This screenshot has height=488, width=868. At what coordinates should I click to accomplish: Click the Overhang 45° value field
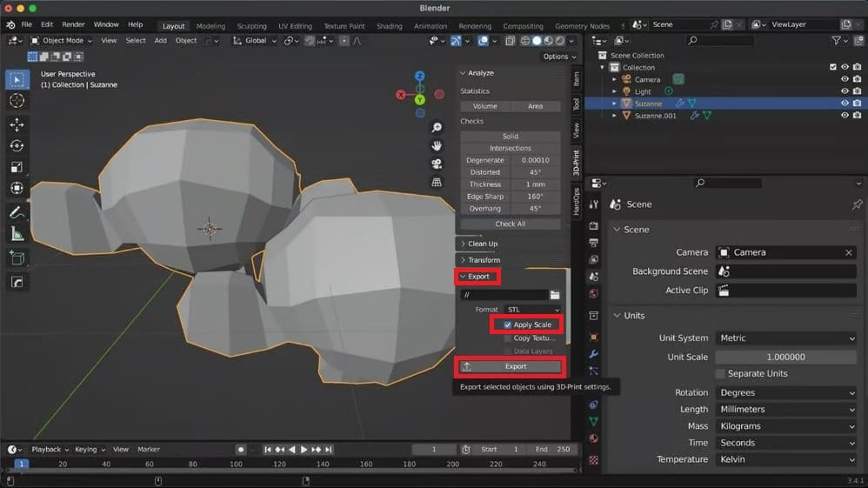pos(535,209)
